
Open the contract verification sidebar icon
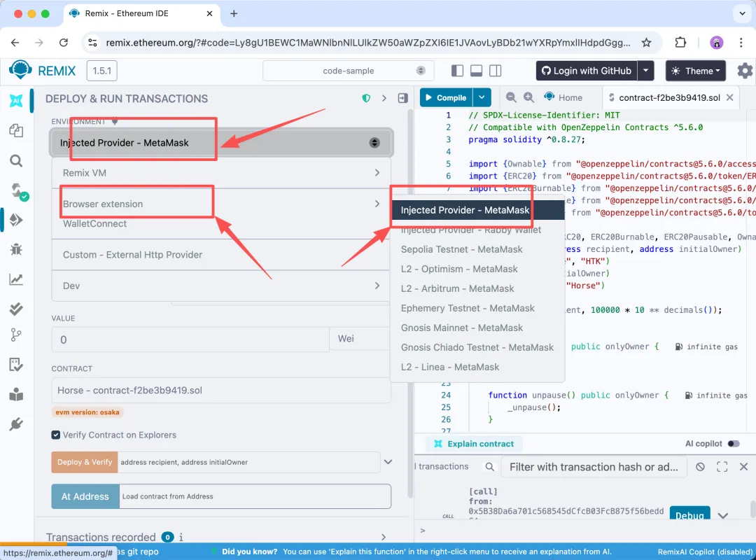[x=16, y=365]
